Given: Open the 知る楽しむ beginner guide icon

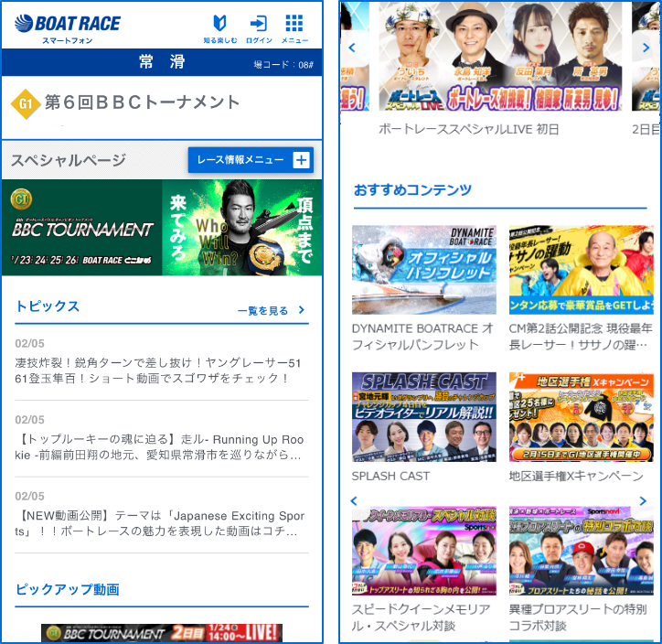Looking at the screenshot, I should (219, 27).
